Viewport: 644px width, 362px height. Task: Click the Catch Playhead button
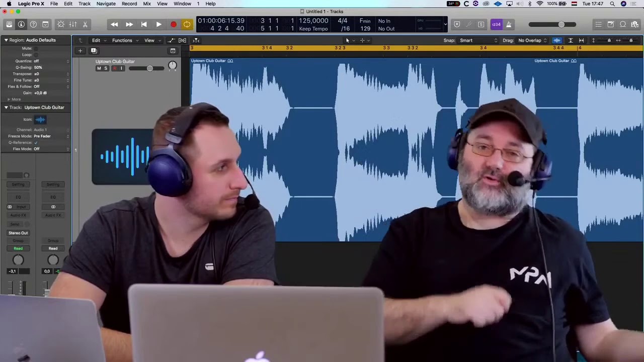196,40
